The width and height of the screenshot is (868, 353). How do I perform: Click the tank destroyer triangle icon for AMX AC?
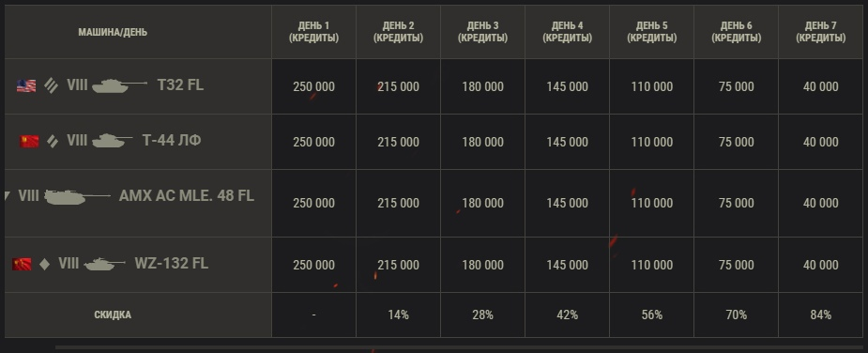[8, 195]
